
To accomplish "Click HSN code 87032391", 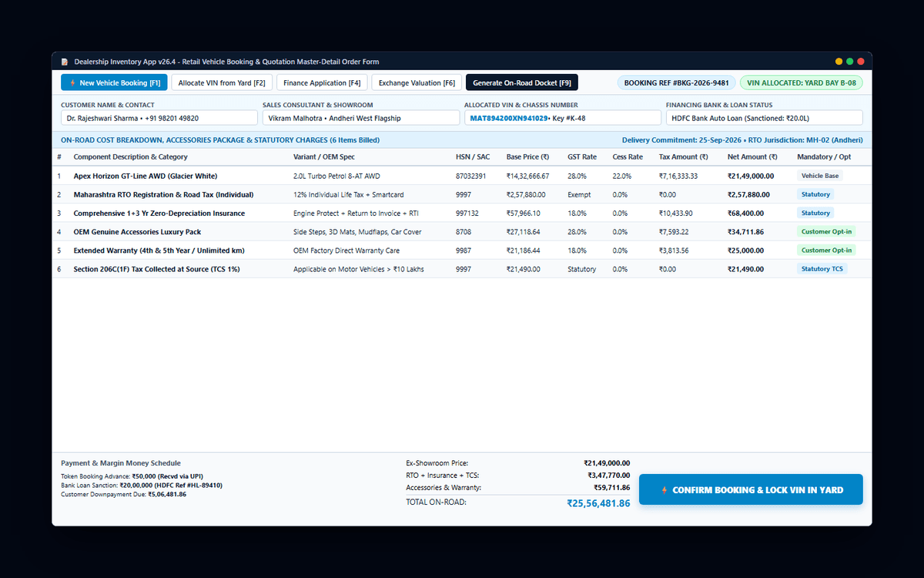I will [x=470, y=176].
